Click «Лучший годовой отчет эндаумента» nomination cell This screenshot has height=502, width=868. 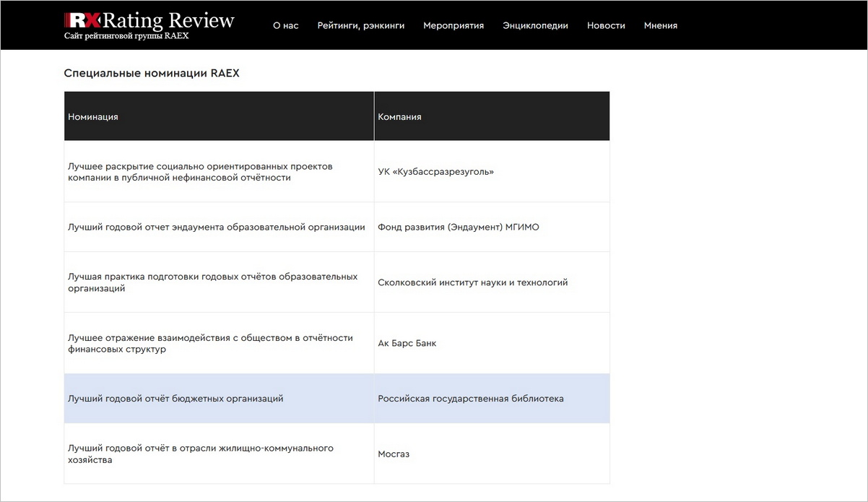coord(216,227)
